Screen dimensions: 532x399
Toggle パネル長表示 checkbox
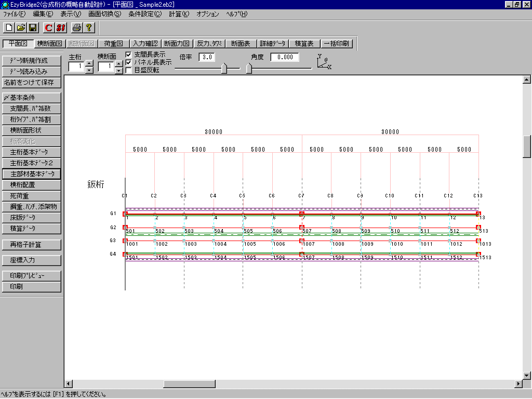(x=129, y=62)
